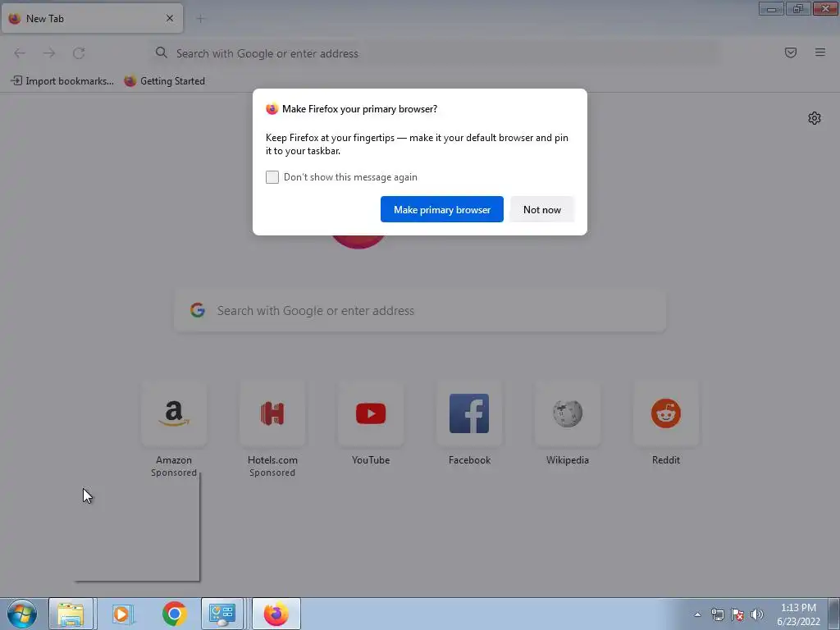Open Windows Explorer from the taskbar
The height and width of the screenshot is (630, 840).
tap(71, 614)
